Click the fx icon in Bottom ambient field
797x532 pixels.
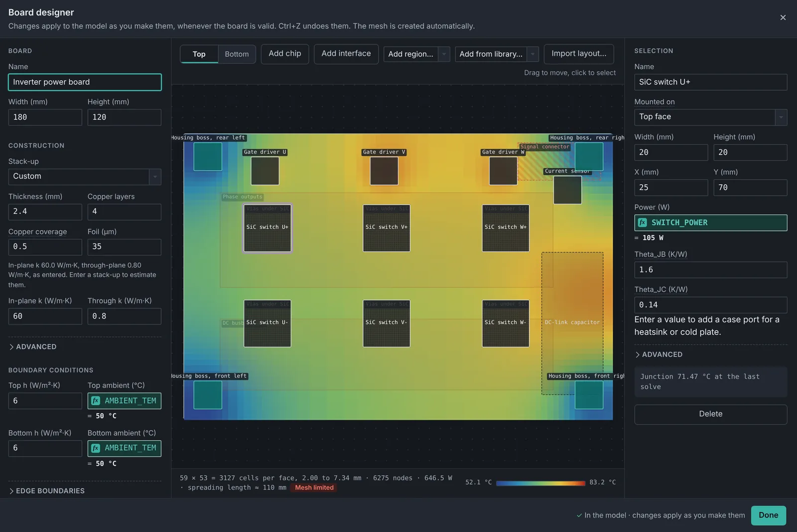96,448
